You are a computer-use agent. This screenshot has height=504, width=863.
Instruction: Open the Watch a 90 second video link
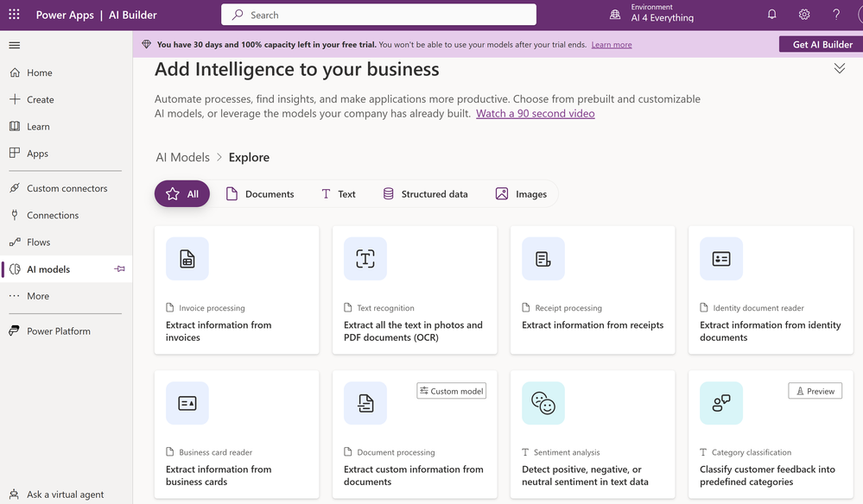[x=535, y=113]
